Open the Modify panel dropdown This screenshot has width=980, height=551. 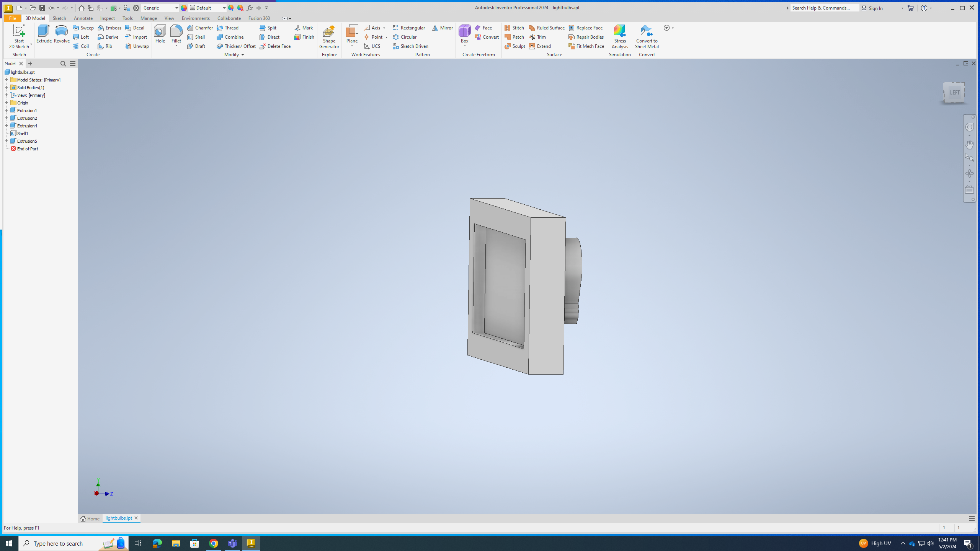(234, 55)
